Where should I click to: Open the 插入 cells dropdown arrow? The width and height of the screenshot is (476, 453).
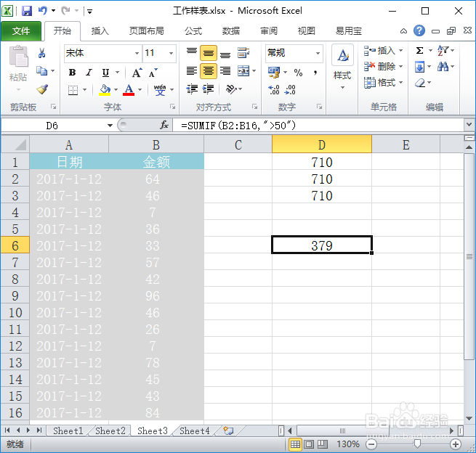pos(400,50)
